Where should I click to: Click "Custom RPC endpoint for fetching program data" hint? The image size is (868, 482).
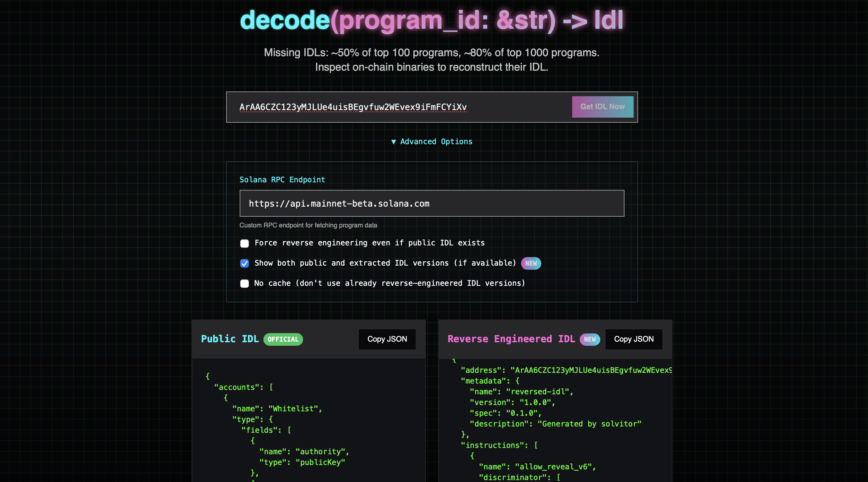(308, 225)
